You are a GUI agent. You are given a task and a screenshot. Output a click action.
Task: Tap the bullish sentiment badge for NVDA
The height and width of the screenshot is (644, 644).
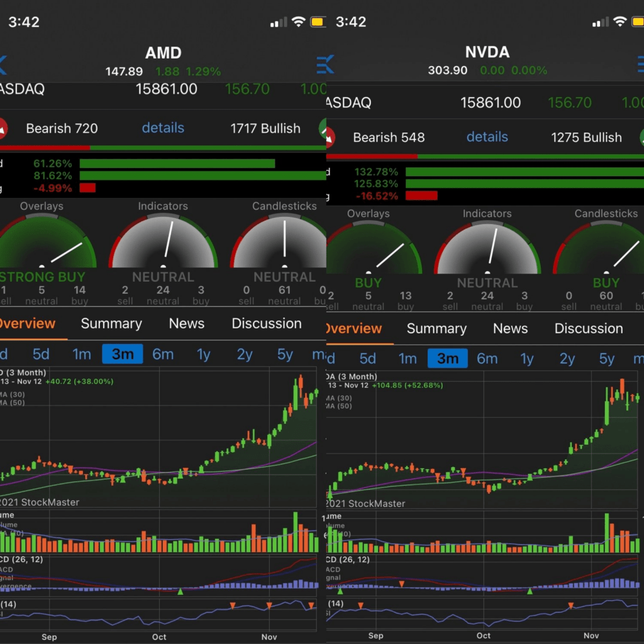click(586, 137)
